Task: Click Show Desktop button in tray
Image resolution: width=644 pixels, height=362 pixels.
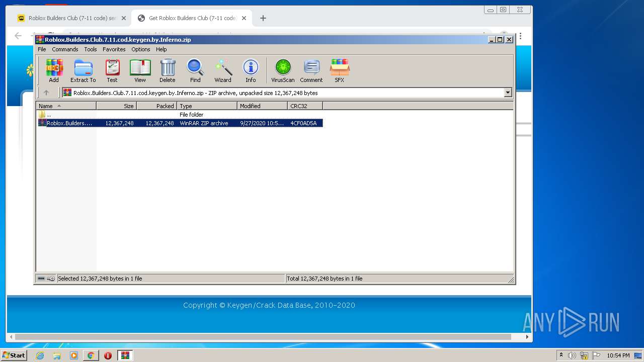Action: point(639,355)
